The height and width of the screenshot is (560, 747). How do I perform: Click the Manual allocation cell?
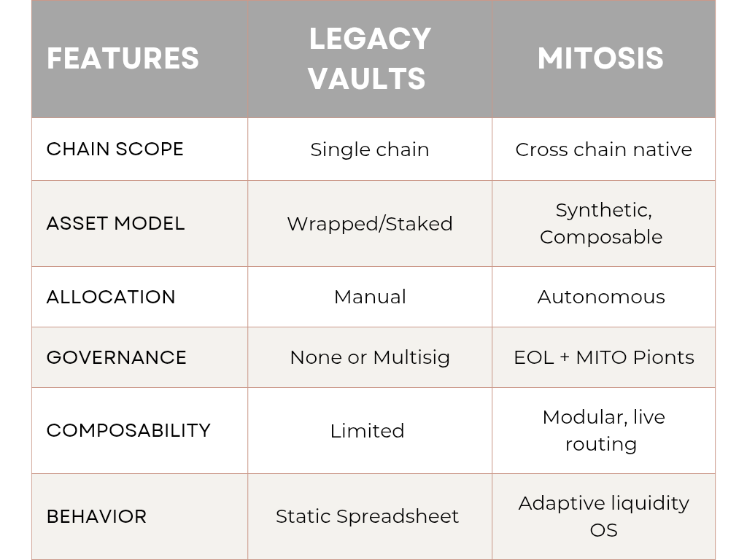coord(370,297)
